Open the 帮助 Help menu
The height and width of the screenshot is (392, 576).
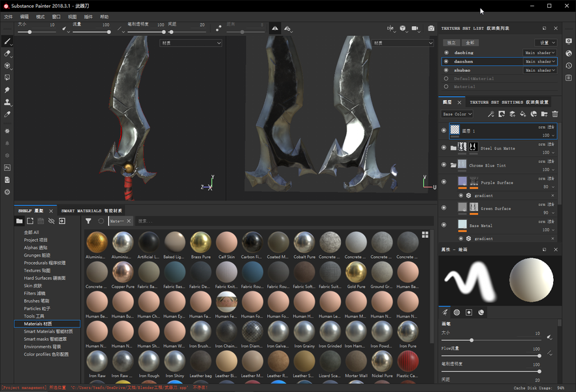point(104,16)
